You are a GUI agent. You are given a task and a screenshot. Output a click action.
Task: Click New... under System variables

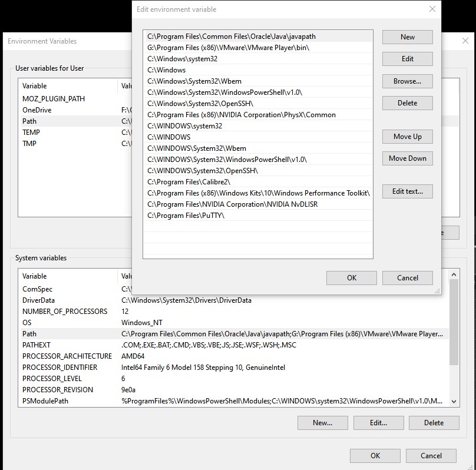pyautogui.click(x=322, y=422)
